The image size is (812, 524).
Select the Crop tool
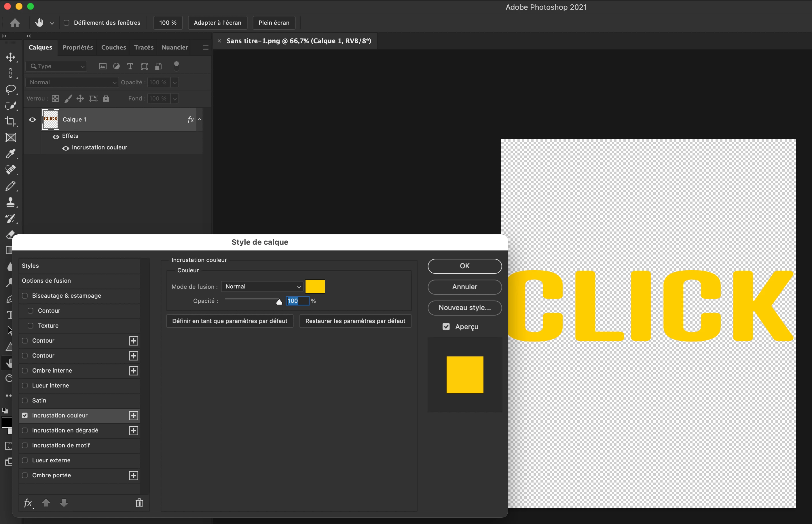[11, 121]
